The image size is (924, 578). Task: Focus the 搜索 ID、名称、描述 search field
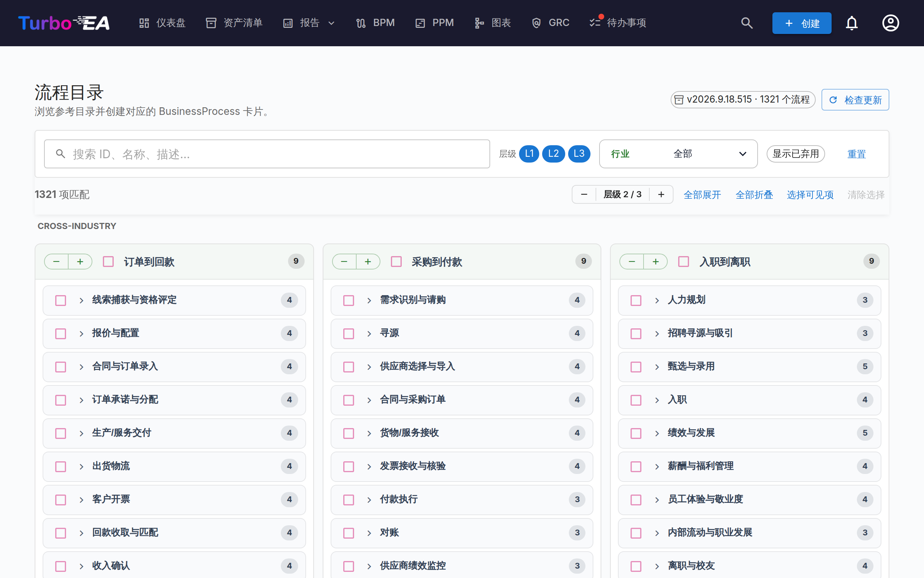267,154
